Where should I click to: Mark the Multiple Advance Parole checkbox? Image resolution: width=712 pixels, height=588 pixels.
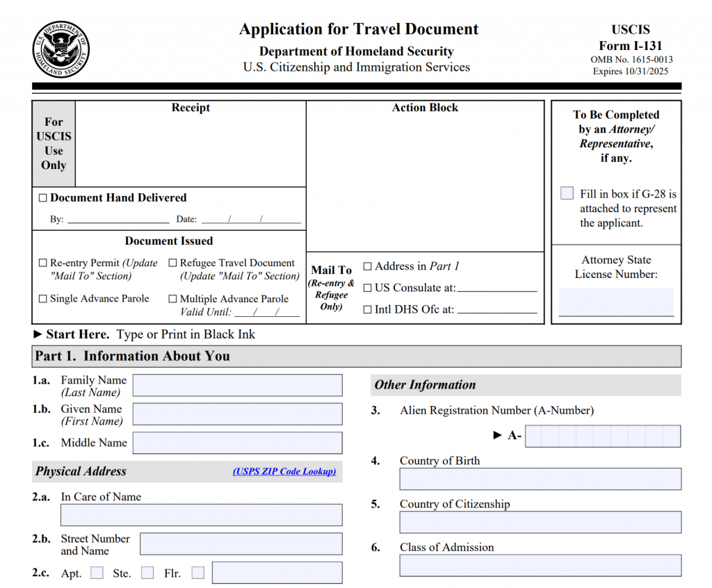[172, 299]
